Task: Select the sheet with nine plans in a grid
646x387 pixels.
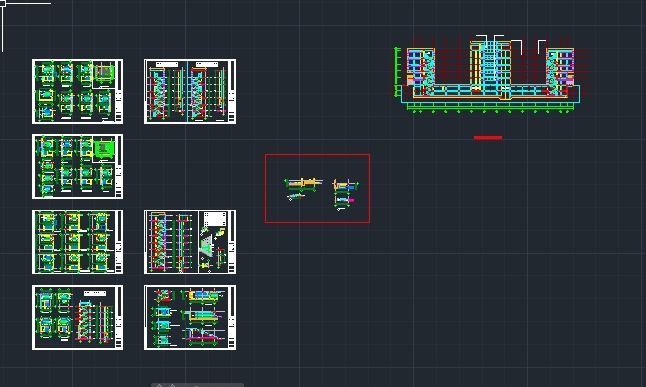Action: pyautogui.click(x=77, y=242)
